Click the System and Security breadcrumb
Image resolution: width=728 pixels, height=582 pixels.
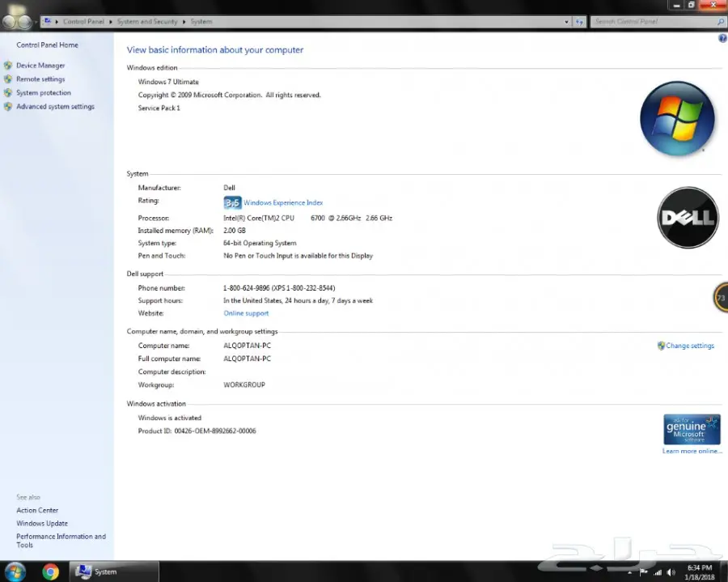(147, 22)
